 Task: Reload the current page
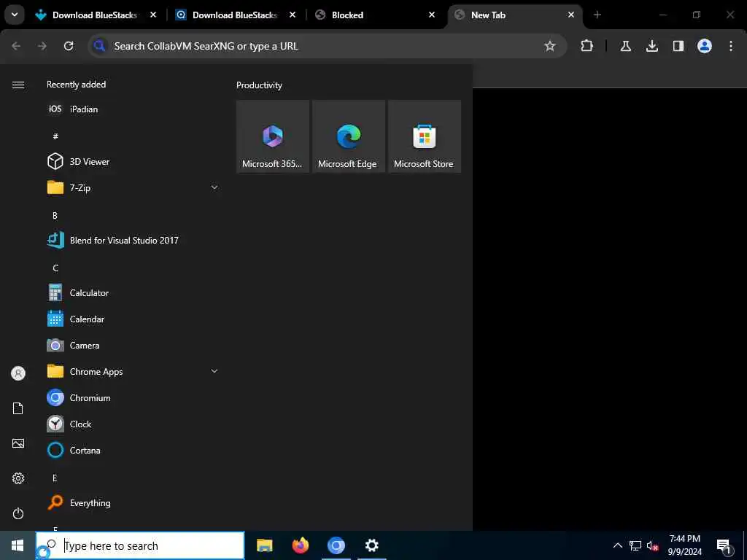pyautogui.click(x=69, y=46)
